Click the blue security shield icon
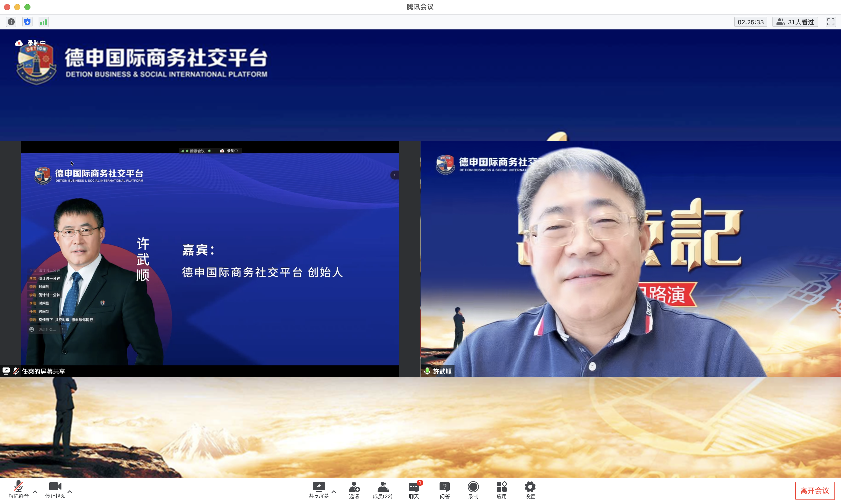This screenshot has height=504, width=841. tap(27, 22)
